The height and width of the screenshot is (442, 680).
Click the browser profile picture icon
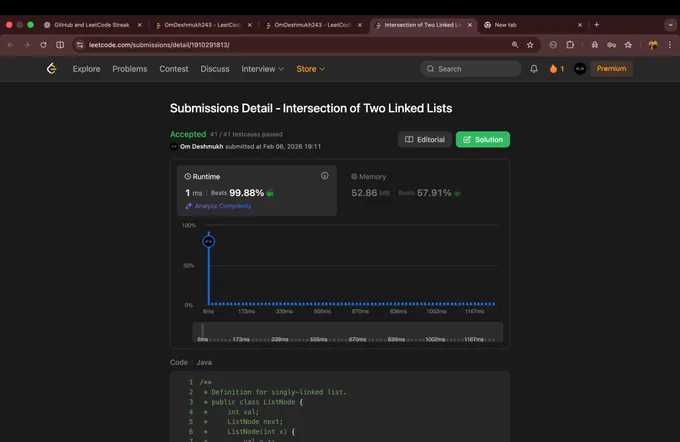tap(653, 45)
